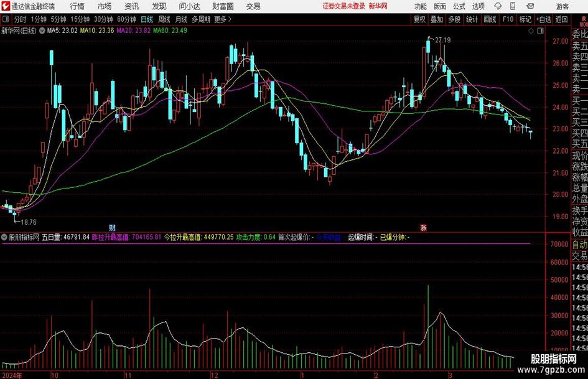Switch to the 5分钟 period
This screenshot has width=588, height=379.
58,19
